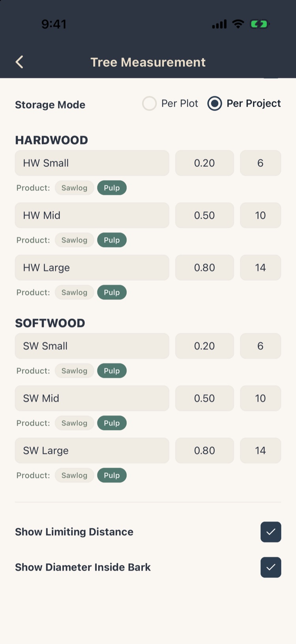Edit HW Large 14 value field

[260, 267]
